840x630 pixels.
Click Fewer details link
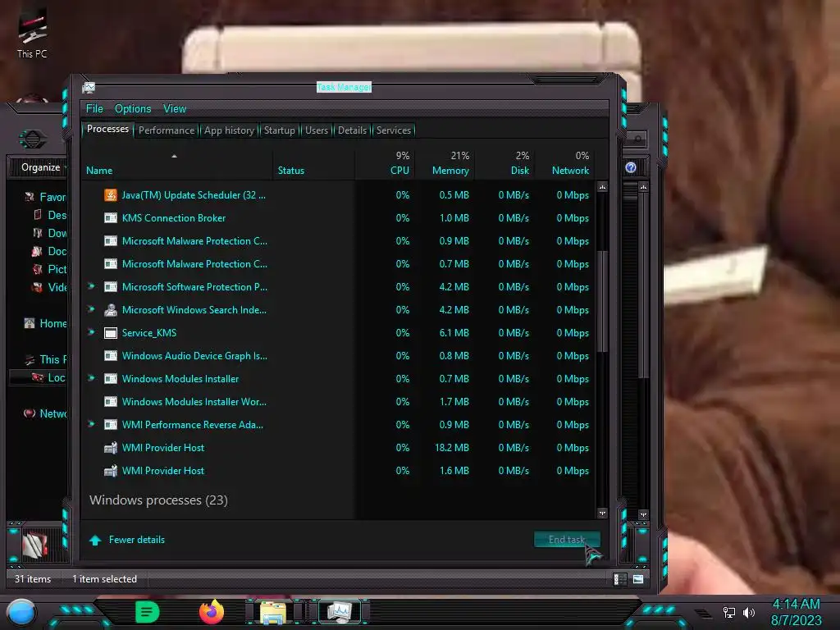[x=137, y=540]
